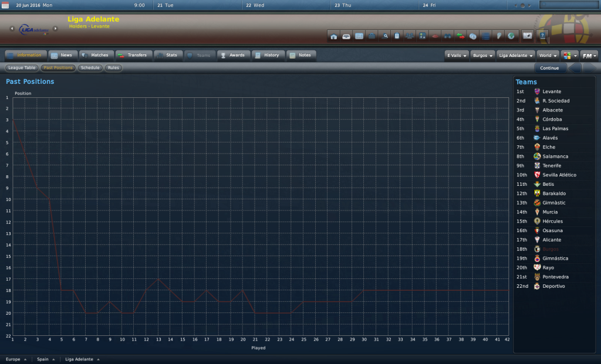Click the whistle icon in the toolbar

pos(499,36)
